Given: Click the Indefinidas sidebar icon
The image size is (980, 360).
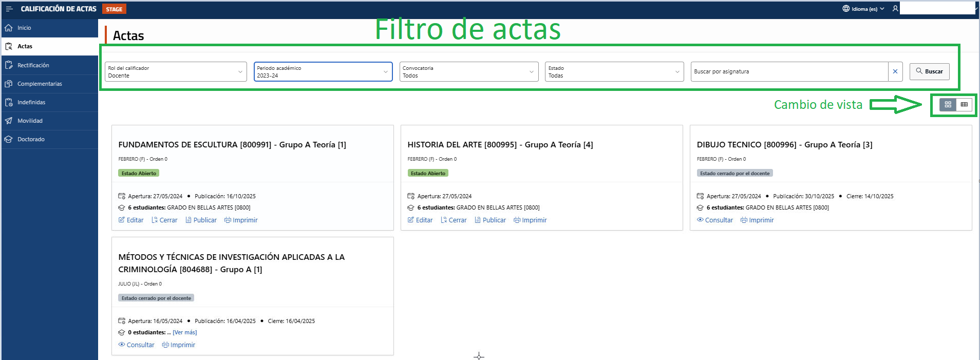Looking at the screenshot, I should pos(9,102).
